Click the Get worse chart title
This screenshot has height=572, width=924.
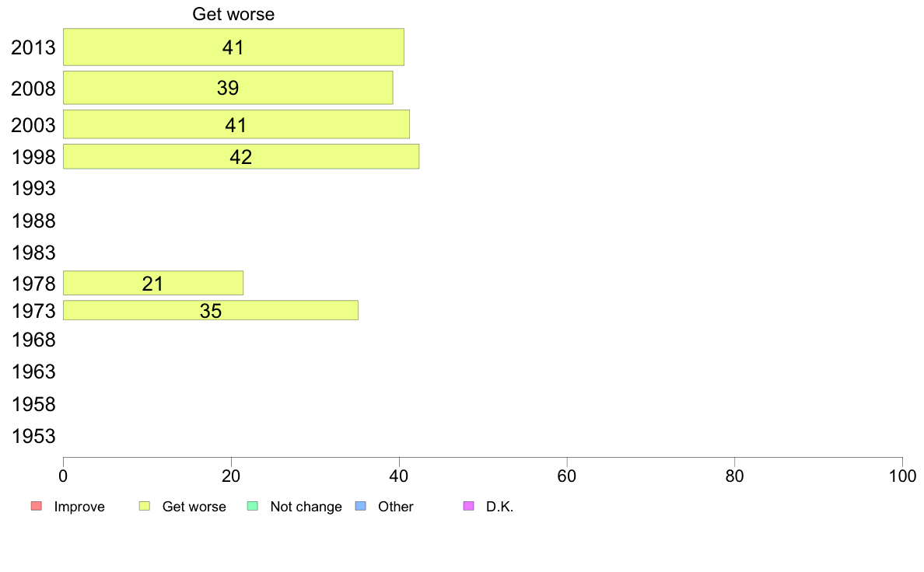coord(233,14)
